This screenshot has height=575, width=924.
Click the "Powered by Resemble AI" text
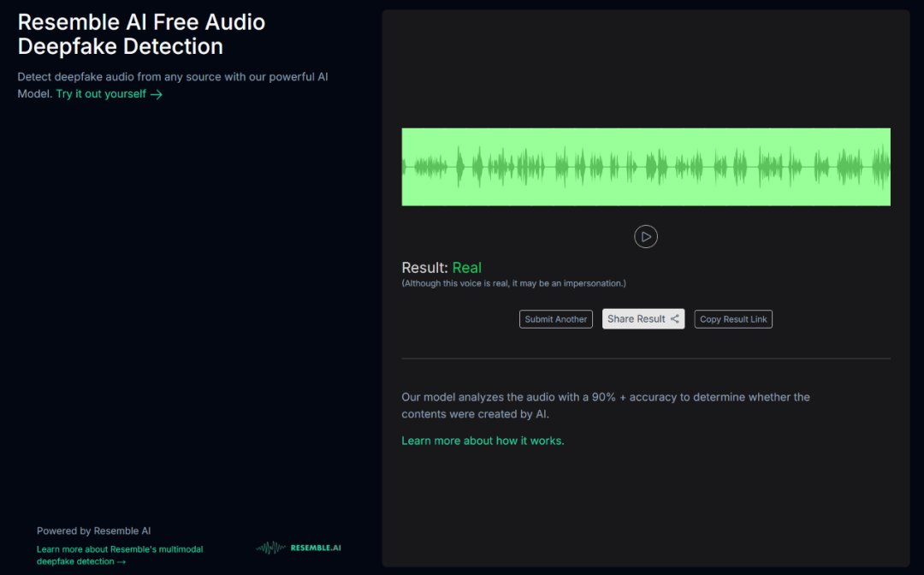[94, 531]
